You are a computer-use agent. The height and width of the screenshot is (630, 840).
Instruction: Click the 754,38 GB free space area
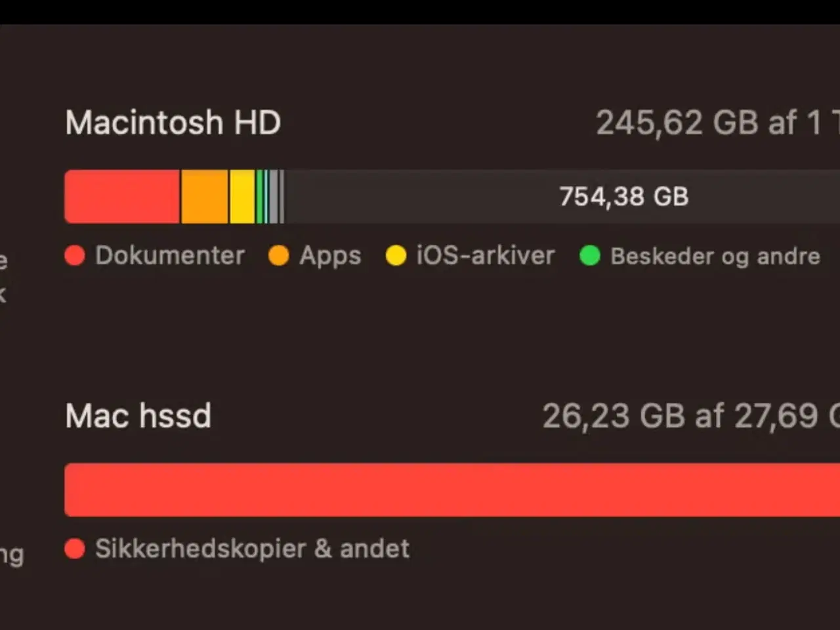point(623,197)
